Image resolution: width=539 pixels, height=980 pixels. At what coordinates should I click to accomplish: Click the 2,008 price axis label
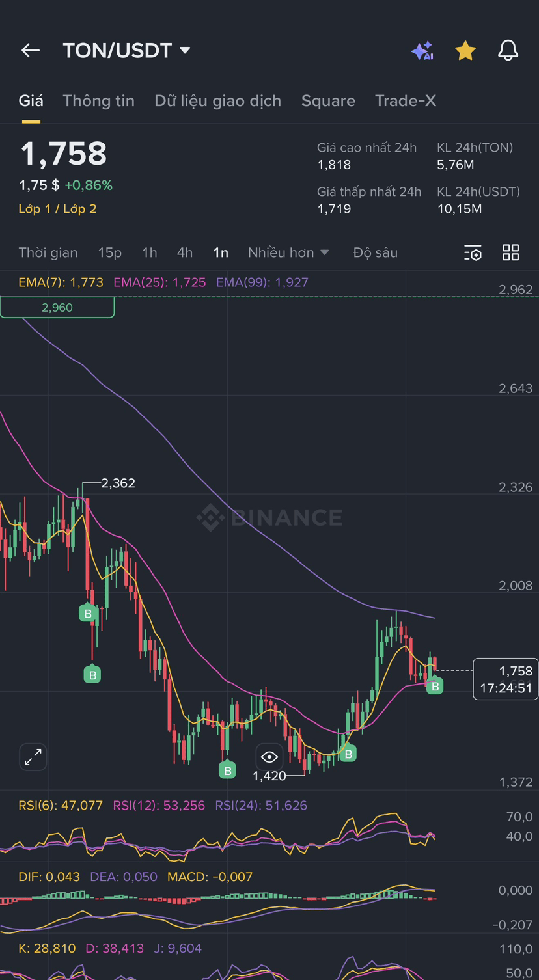(x=516, y=586)
